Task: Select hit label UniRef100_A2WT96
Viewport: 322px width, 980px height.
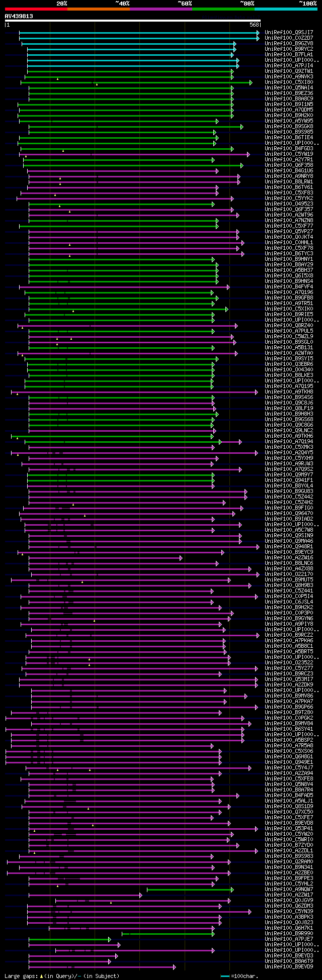Action: pyautogui.click(x=289, y=215)
